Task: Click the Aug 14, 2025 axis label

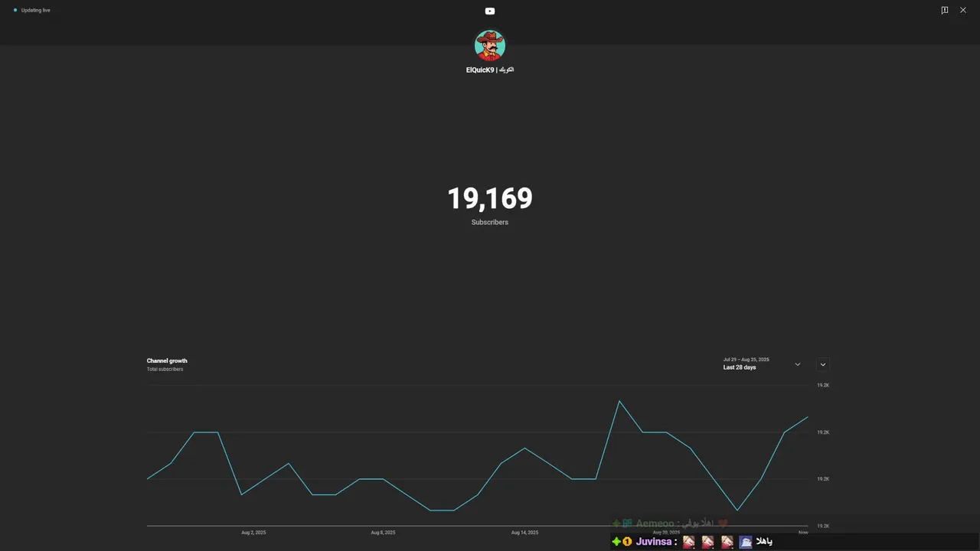Action: click(x=524, y=532)
